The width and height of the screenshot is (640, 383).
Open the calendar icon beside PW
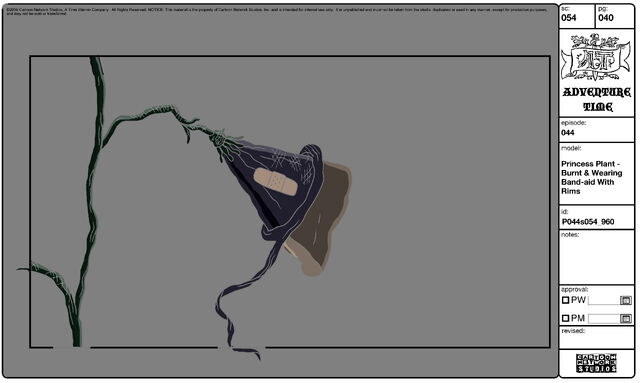click(625, 301)
